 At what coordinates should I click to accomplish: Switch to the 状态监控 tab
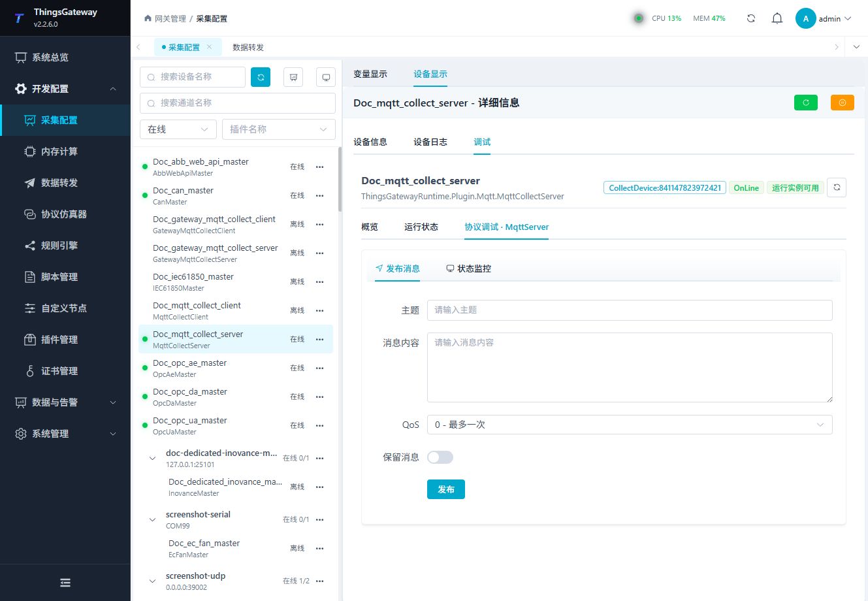pos(469,268)
